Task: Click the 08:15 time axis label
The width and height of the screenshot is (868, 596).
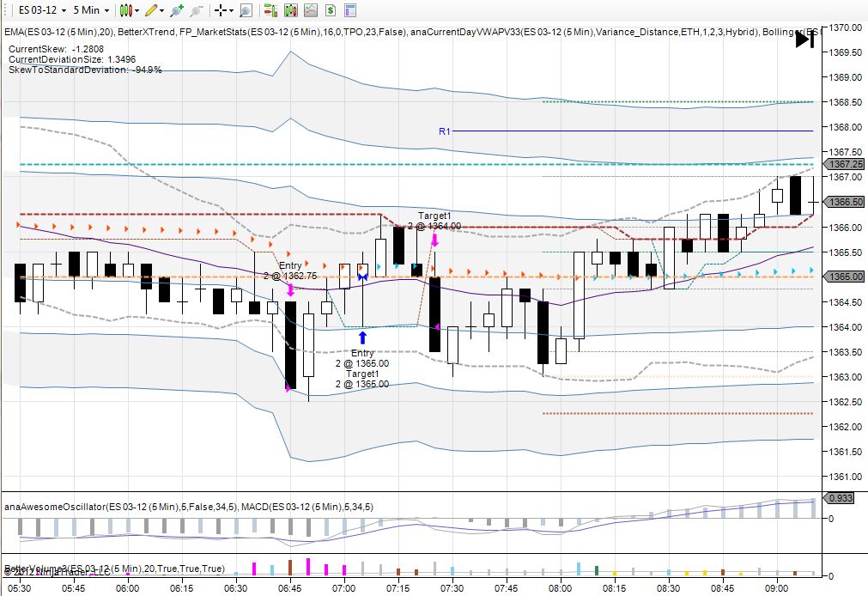Action: pyautogui.click(x=615, y=588)
